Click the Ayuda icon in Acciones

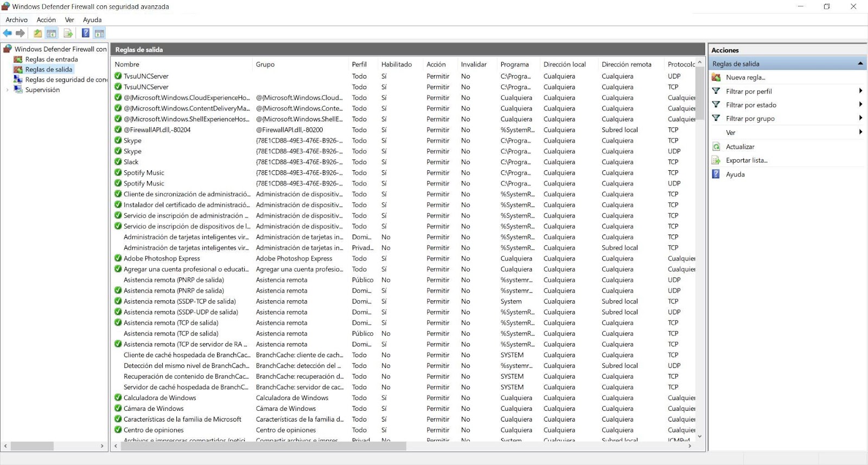(x=716, y=175)
